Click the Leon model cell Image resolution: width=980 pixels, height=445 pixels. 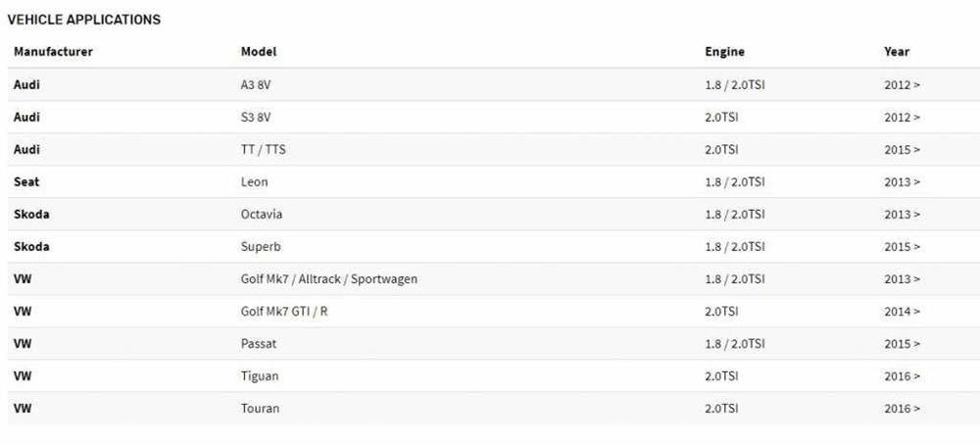click(x=254, y=182)
